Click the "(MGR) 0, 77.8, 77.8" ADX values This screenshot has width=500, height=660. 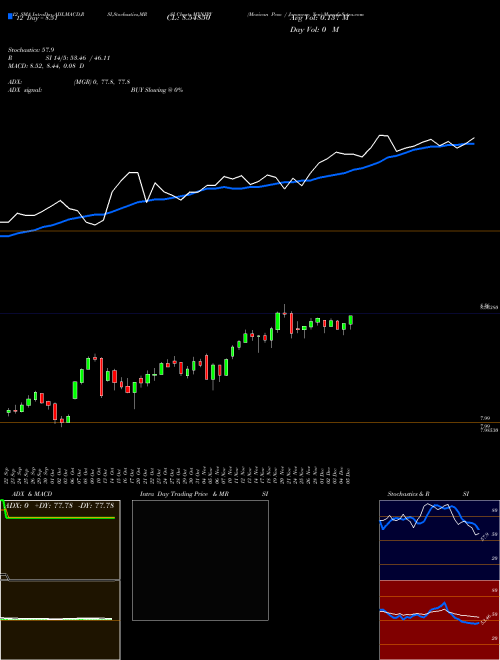click(101, 82)
